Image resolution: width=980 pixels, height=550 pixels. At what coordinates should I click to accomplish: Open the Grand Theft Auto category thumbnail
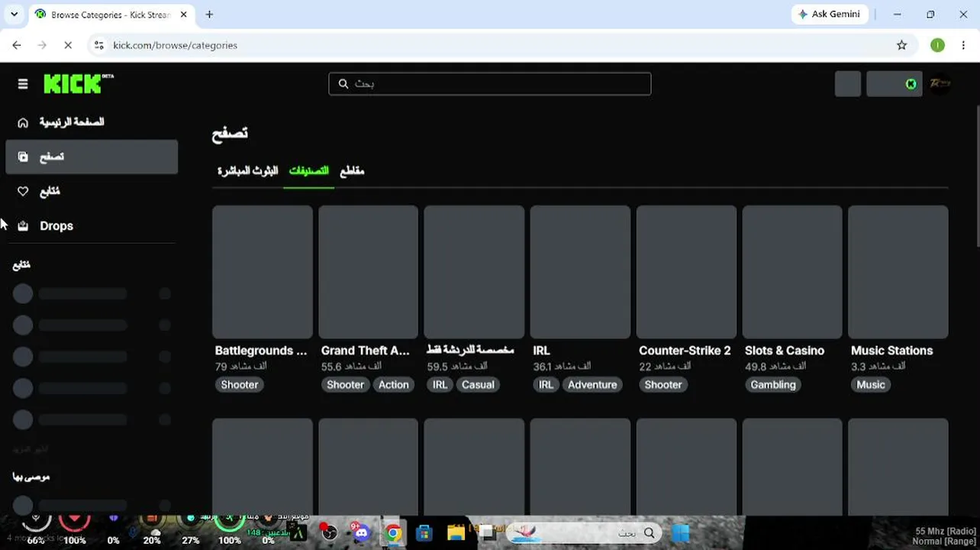pyautogui.click(x=369, y=272)
